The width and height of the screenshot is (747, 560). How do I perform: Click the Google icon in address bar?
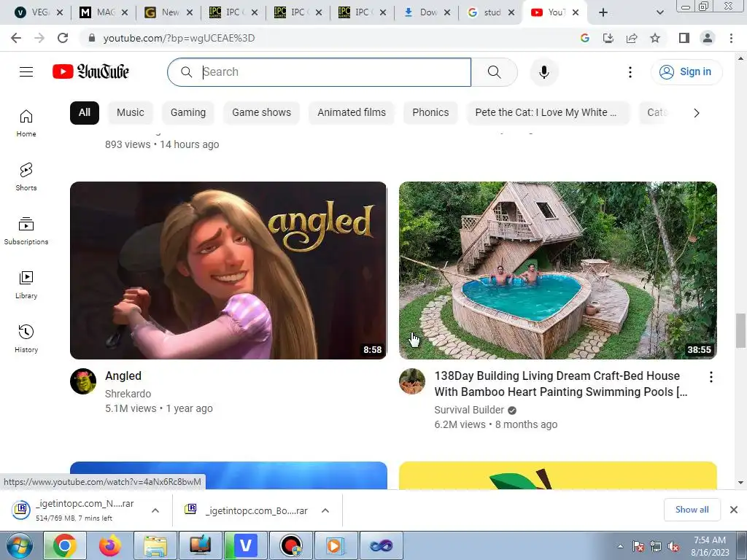tap(585, 38)
